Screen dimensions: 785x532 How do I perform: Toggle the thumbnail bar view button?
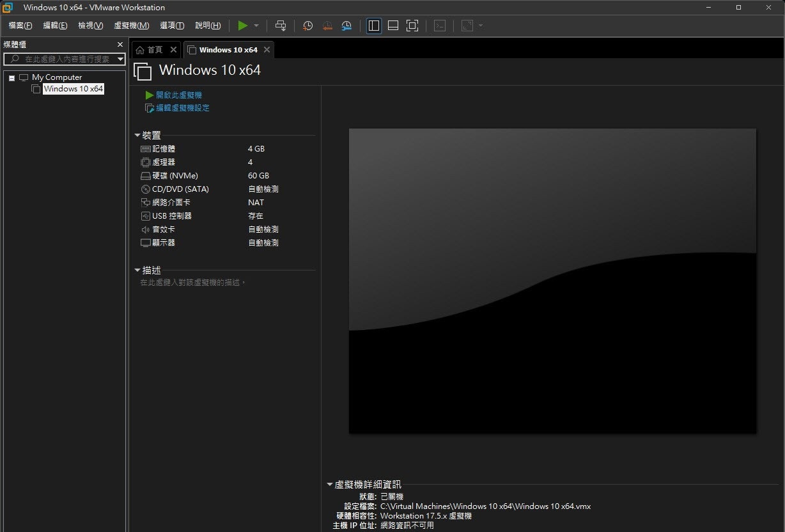click(x=393, y=26)
